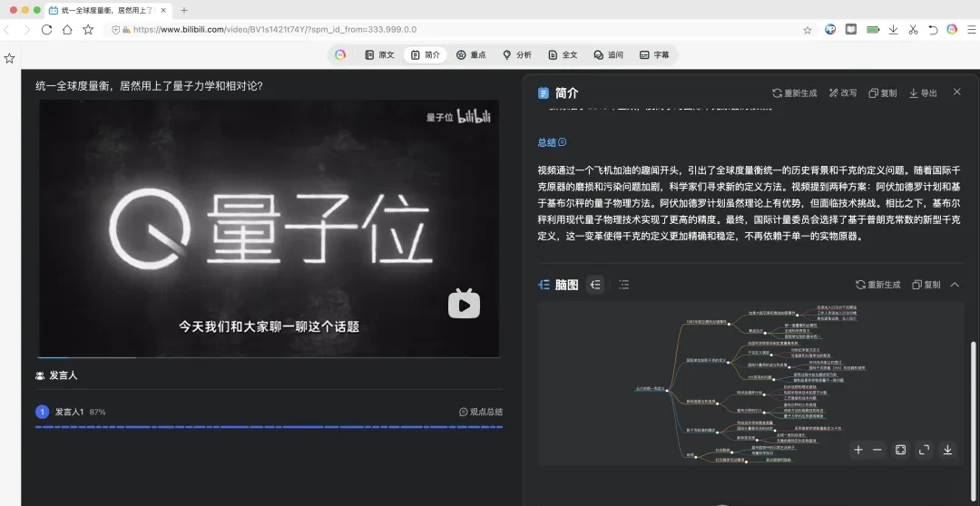Open the blue globe extension icon
Image resolution: width=980 pixels, height=506 pixels.
(830, 29)
